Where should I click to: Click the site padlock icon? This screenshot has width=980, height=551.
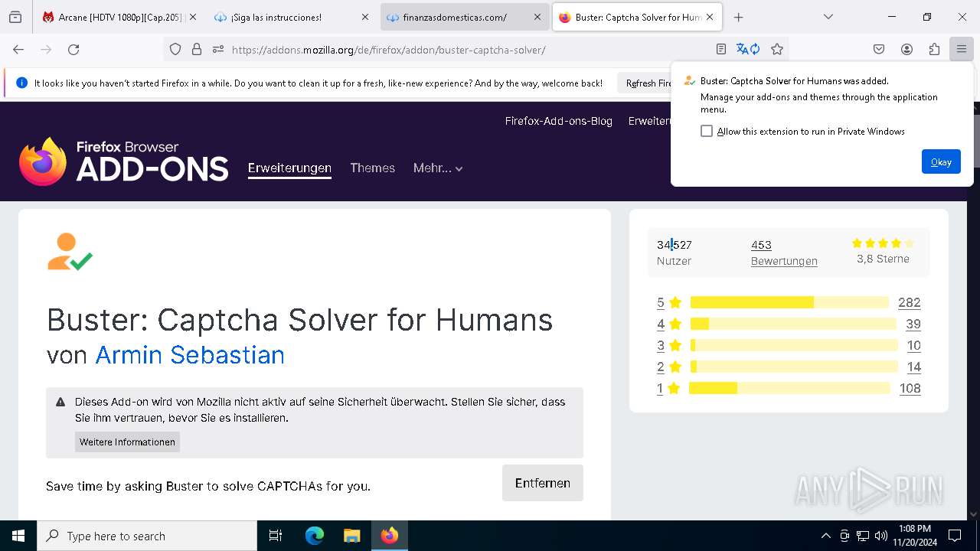tap(197, 49)
